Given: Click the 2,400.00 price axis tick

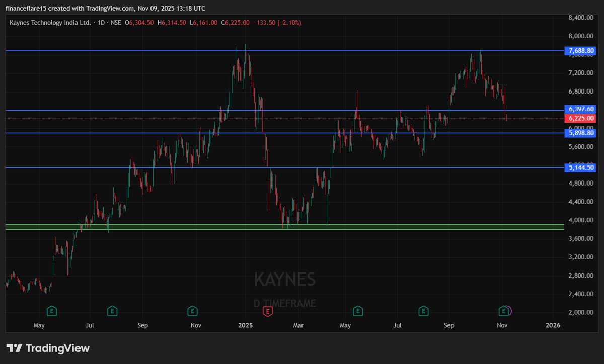Looking at the screenshot, I should [582, 294].
